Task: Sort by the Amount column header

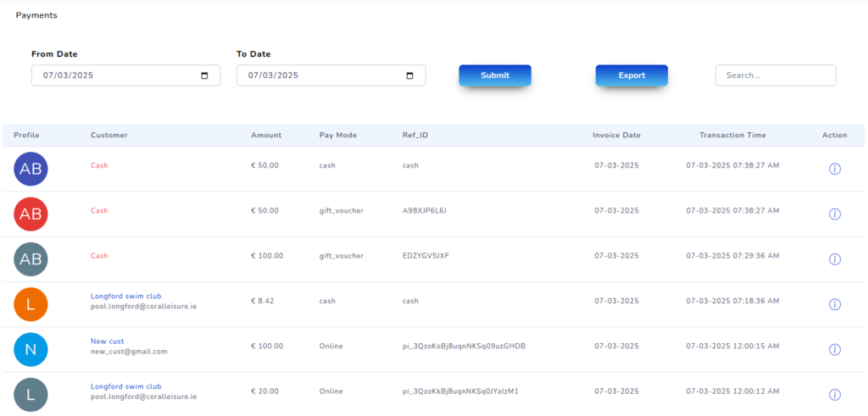Action: (x=266, y=136)
